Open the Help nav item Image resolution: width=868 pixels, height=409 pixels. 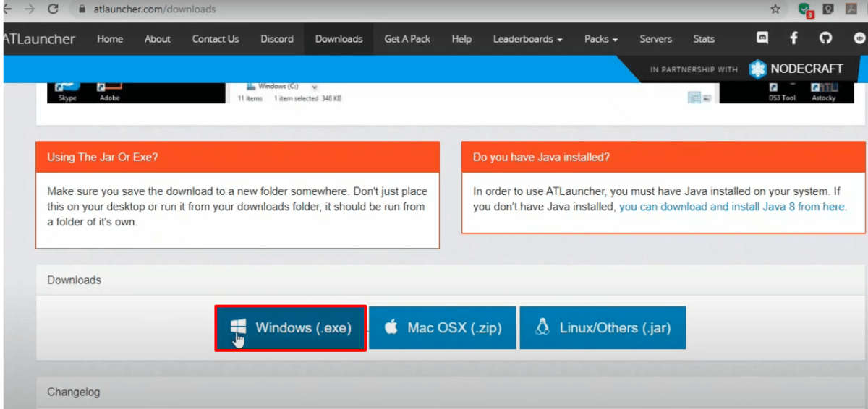461,39
